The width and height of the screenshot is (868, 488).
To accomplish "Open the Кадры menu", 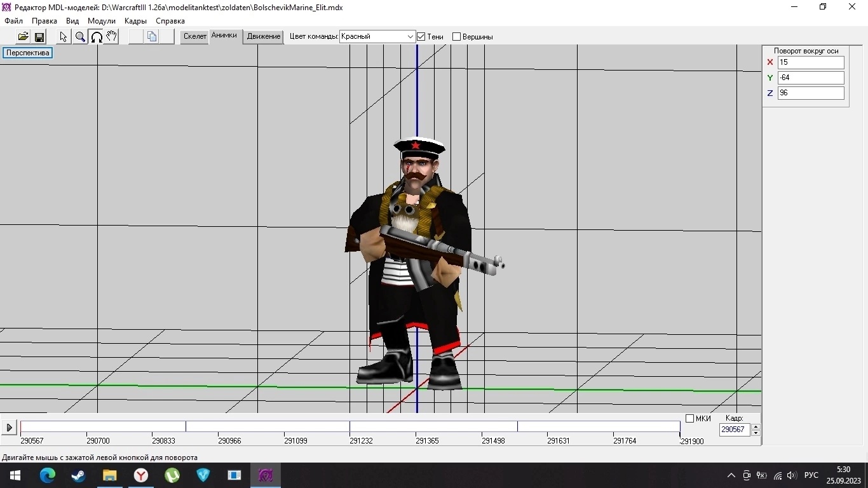I will (135, 21).
